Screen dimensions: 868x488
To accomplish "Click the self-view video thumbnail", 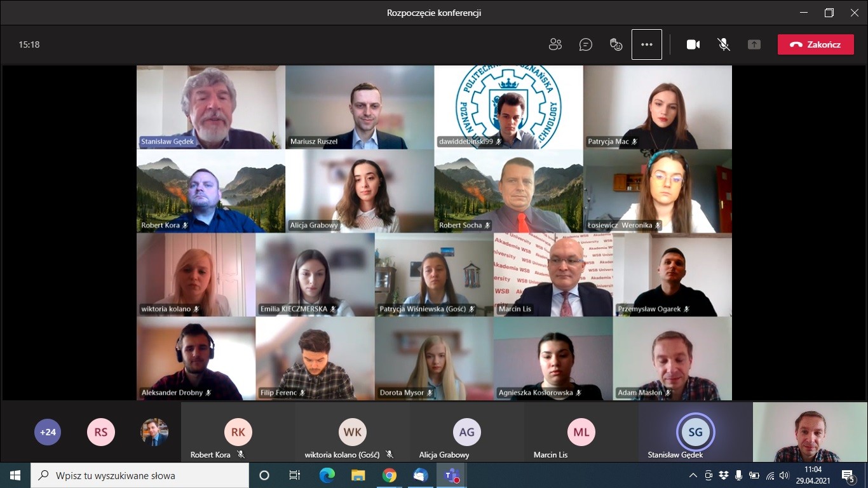I will pyautogui.click(x=810, y=433).
